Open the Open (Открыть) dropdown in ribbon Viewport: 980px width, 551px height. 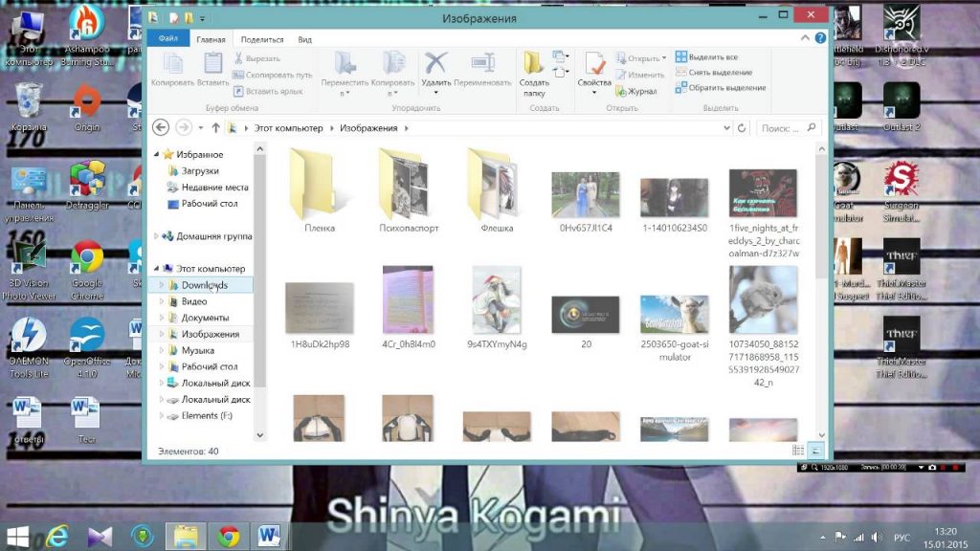pos(641,58)
